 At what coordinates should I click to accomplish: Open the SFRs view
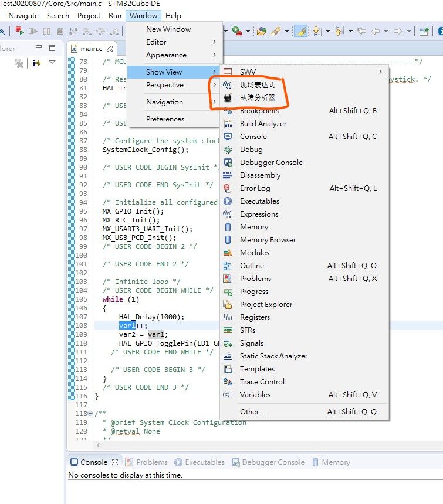[304, 330]
